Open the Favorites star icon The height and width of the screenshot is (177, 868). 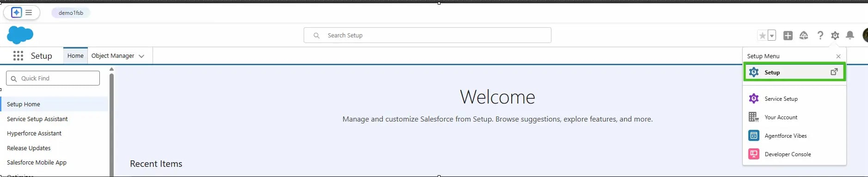point(763,36)
